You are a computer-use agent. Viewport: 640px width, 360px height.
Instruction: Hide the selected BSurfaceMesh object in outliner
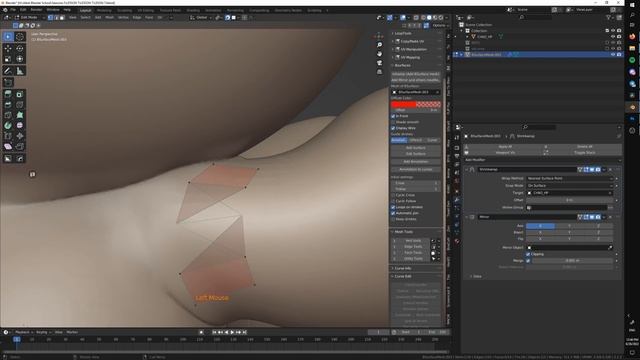point(613,54)
